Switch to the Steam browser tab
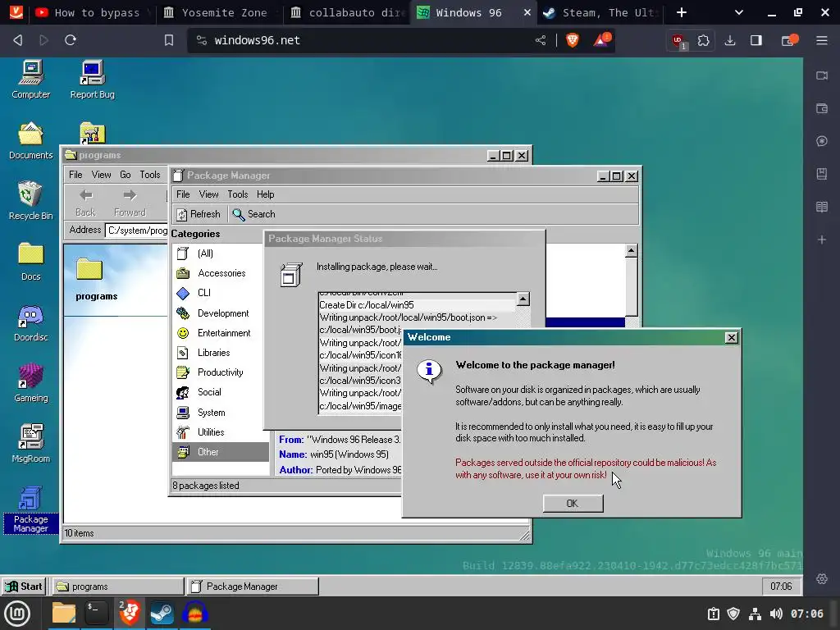The width and height of the screenshot is (840, 630). 600,12
